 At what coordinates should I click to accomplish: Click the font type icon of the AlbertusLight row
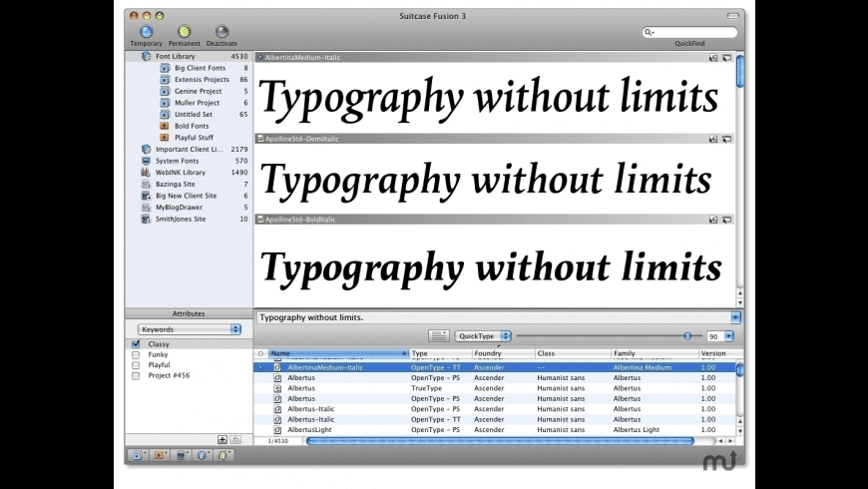pyautogui.click(x=278, y=430)
